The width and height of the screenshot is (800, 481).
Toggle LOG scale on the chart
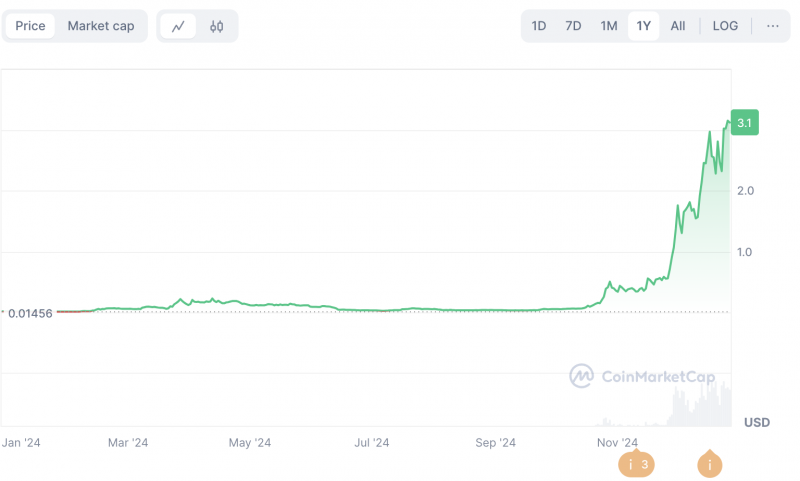(x=725, y=26)
